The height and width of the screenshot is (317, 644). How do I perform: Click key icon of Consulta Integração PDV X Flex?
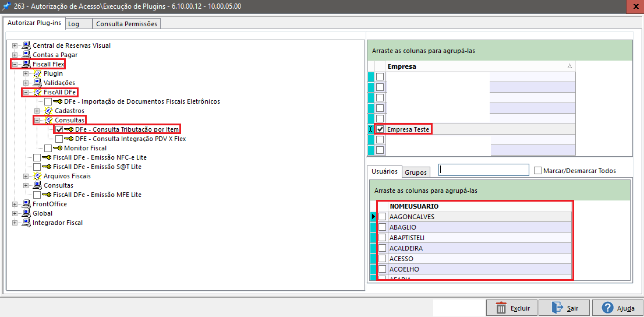(x=69, y=139)
